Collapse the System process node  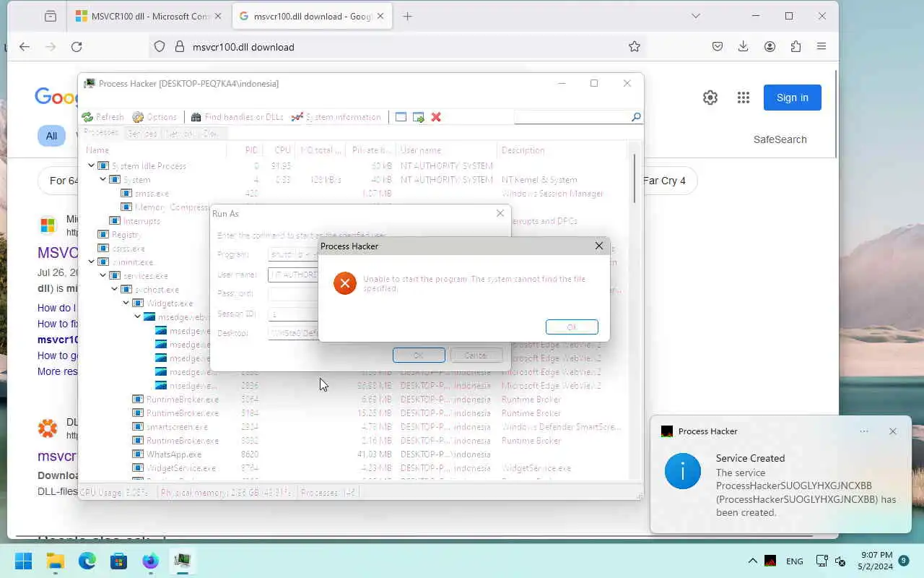click(103, 180)
